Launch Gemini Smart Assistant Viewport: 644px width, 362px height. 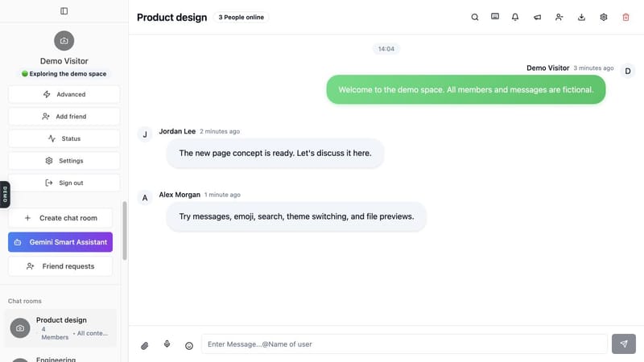60,242
